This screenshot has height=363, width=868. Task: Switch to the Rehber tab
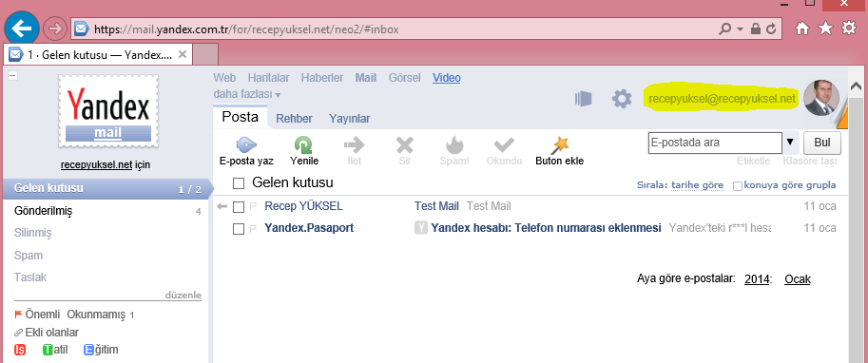click(x=294, y=119)
